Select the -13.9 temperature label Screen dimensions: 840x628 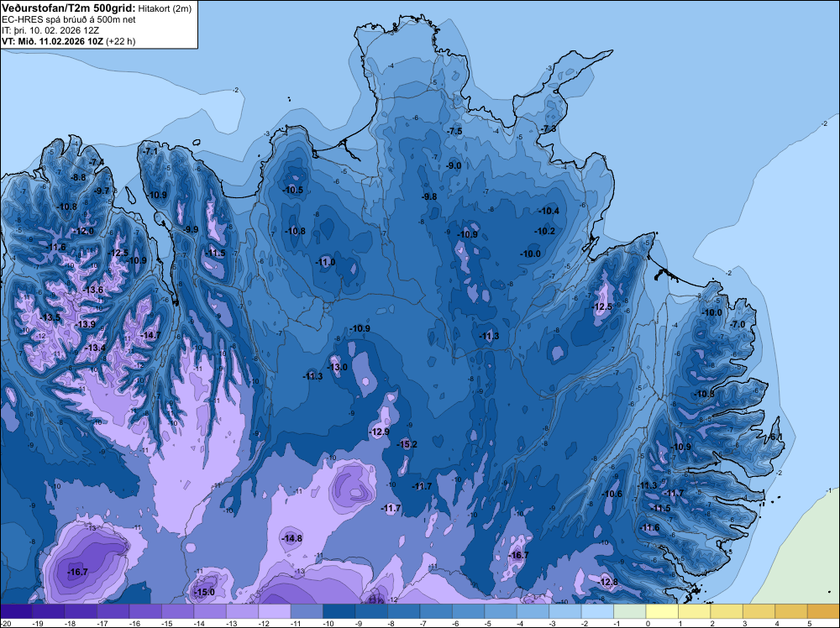click(x=85, y=324)
